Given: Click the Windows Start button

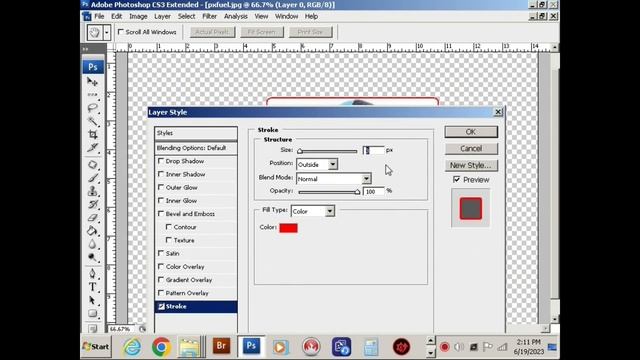Looking at the screenshot, I should pyautogui.click(x=96, y=347).
